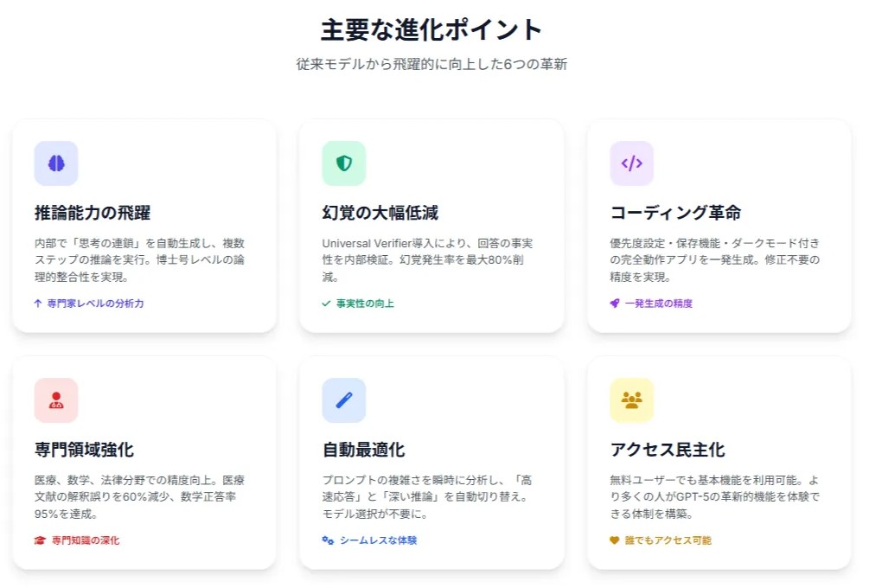The height and width of the screenshot is (588, 869).
Task: Click the red doctor icon
Action: click(x=56, y=400)
